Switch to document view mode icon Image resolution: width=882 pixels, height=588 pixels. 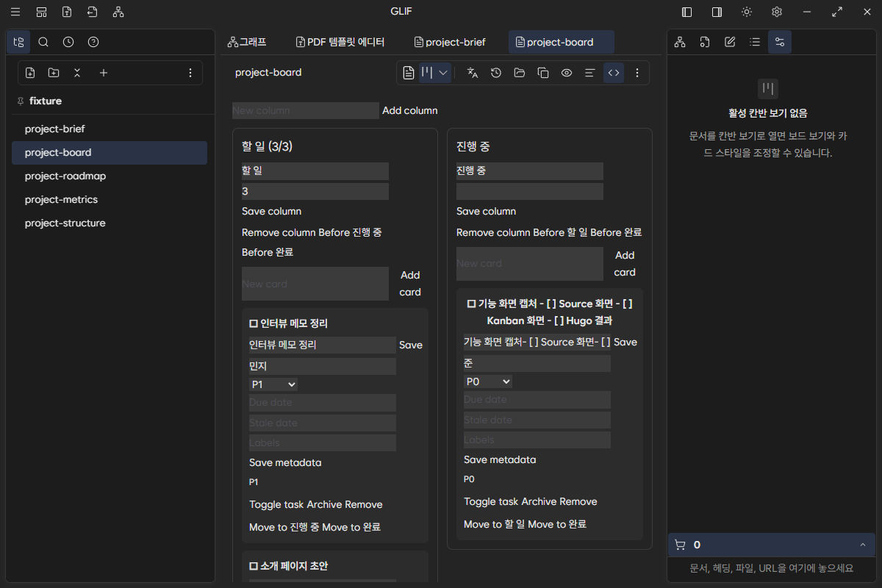tap(409, 73)
